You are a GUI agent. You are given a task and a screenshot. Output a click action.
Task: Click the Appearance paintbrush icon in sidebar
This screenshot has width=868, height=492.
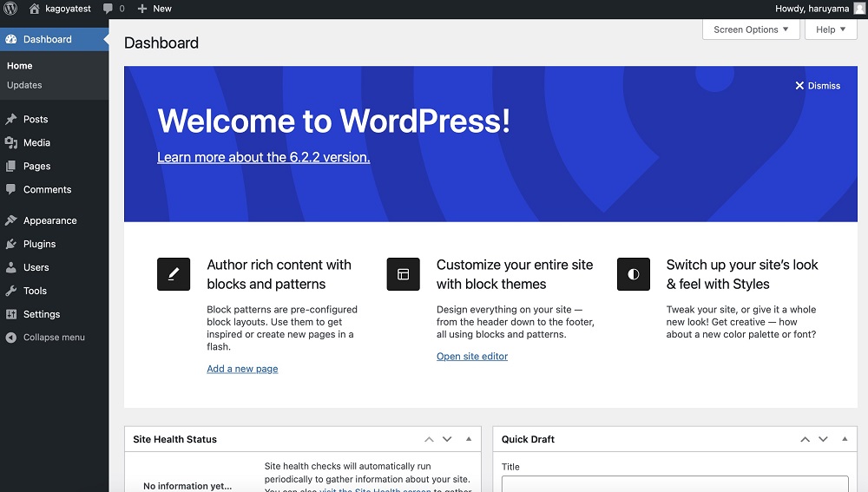pos(11,221)
